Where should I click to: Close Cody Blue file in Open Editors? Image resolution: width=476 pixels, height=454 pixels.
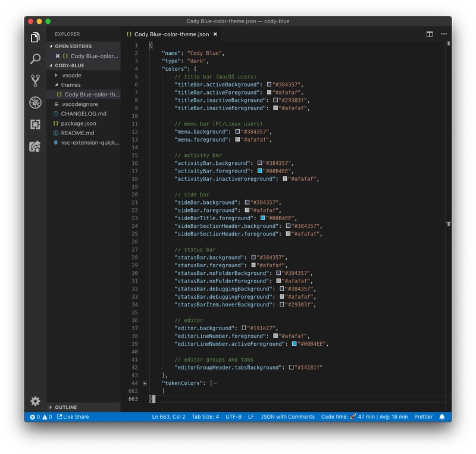point(57,56)
